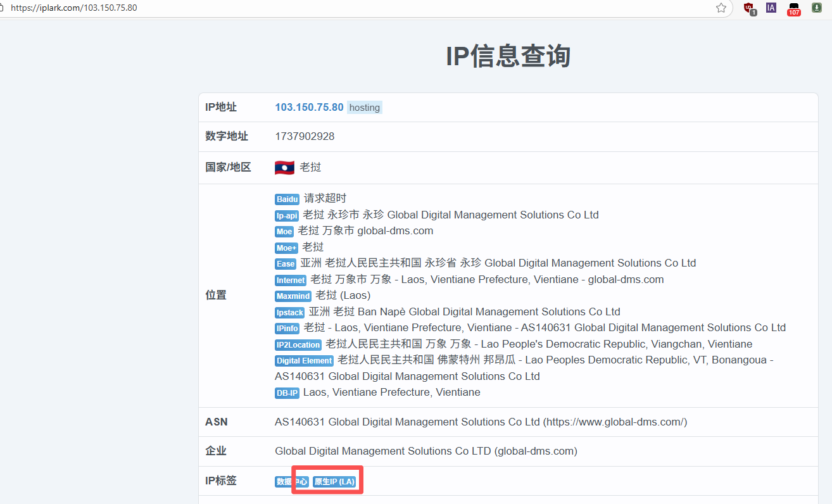This screenshot has width=832, height=504.
Task: Click the Ip-api source badge
Action: (x=286, y=216)
